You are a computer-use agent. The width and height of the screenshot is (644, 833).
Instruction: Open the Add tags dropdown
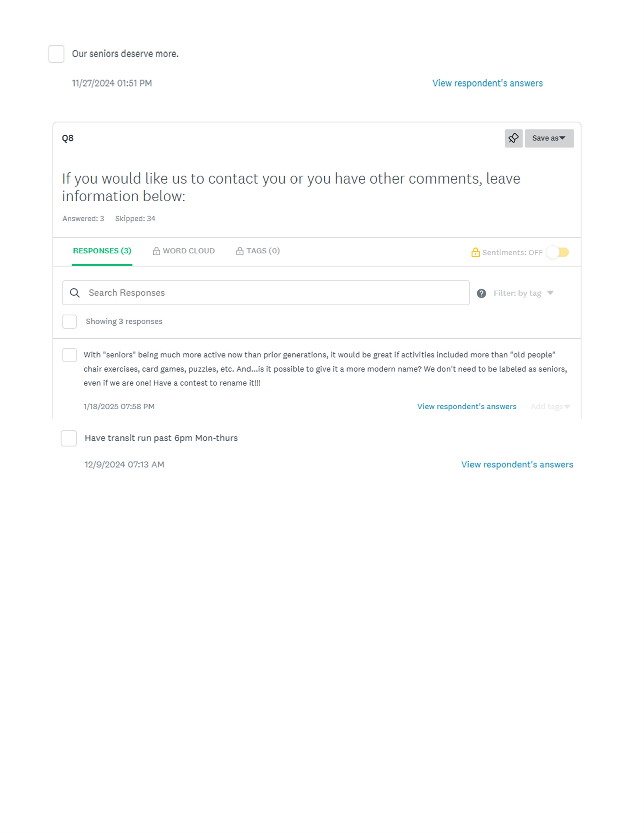(x=550, y=406)
